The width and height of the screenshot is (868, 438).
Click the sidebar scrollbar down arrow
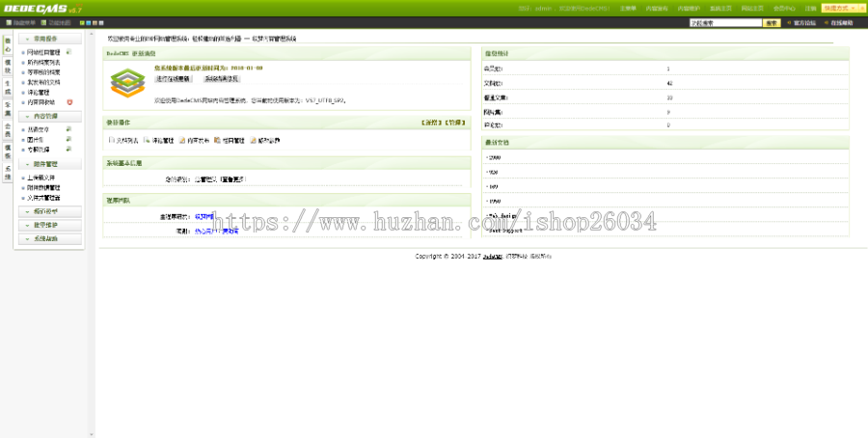tap(92, 434)
